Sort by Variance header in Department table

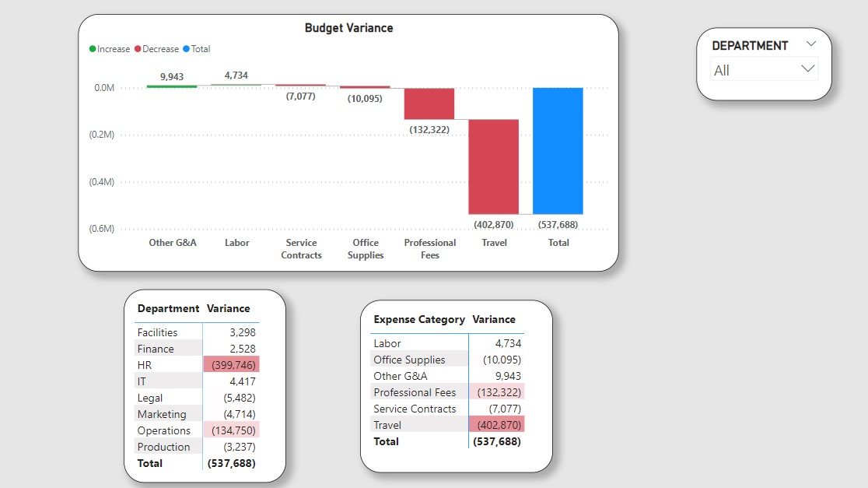click(x=228, y=308)
